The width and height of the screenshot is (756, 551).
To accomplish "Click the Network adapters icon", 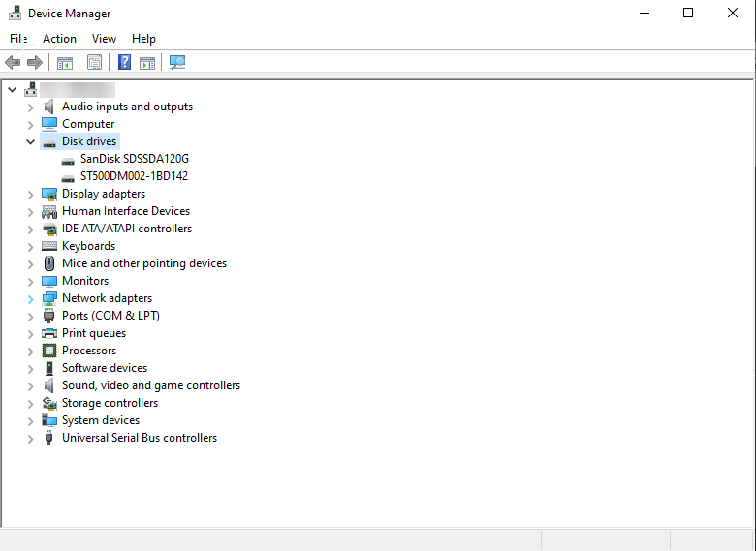I will (49, 298).
